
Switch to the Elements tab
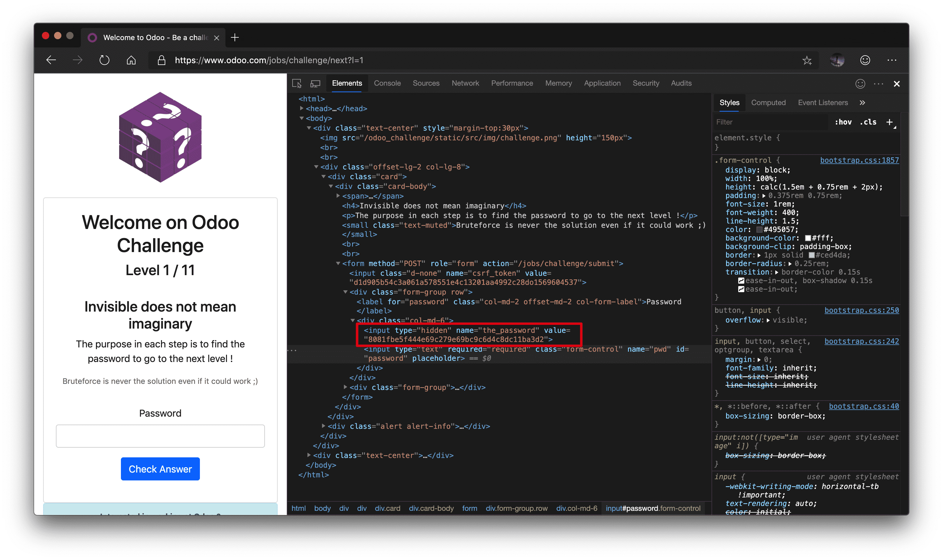pos(347,84)
